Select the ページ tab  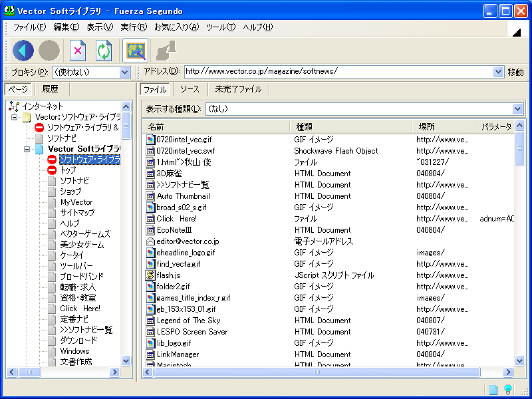pos(18,89)
